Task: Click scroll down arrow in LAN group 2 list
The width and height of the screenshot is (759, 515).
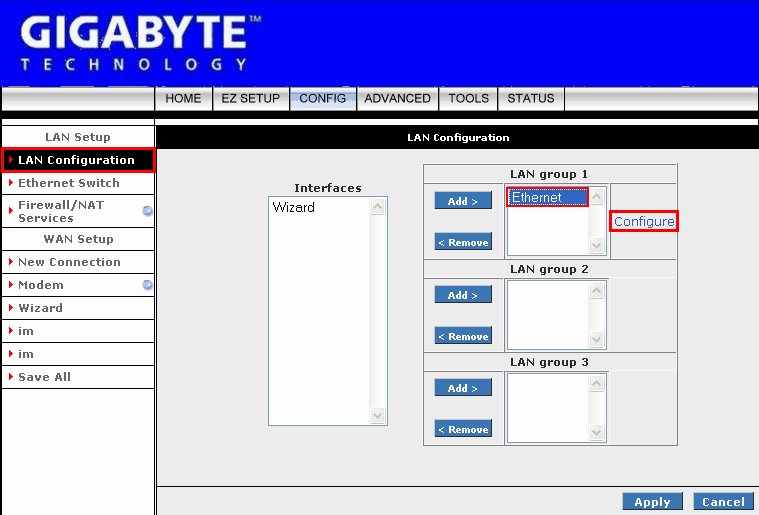Action: click(x=597, y=339)
